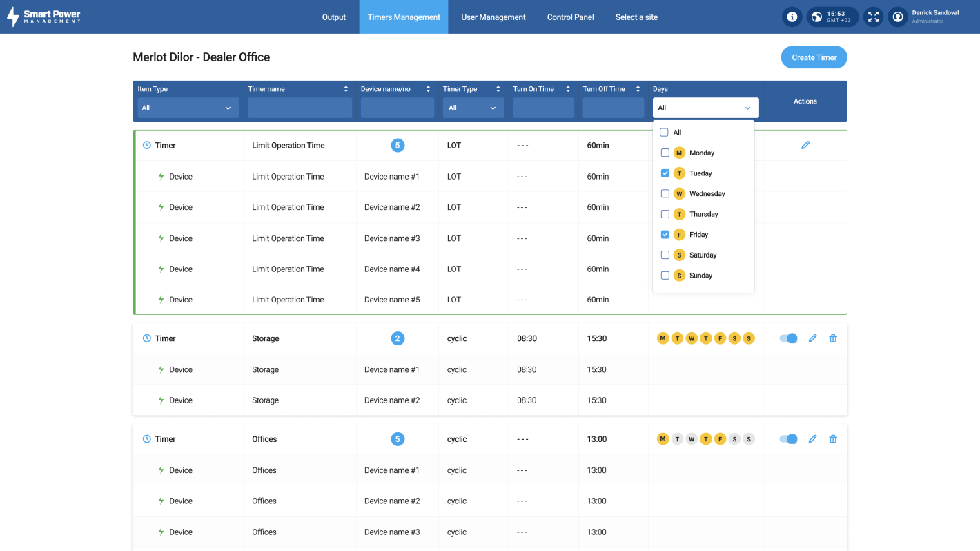Open Select a site in the navigation
This screenshot has width=980, height=551.
click(x=636, y=17)
